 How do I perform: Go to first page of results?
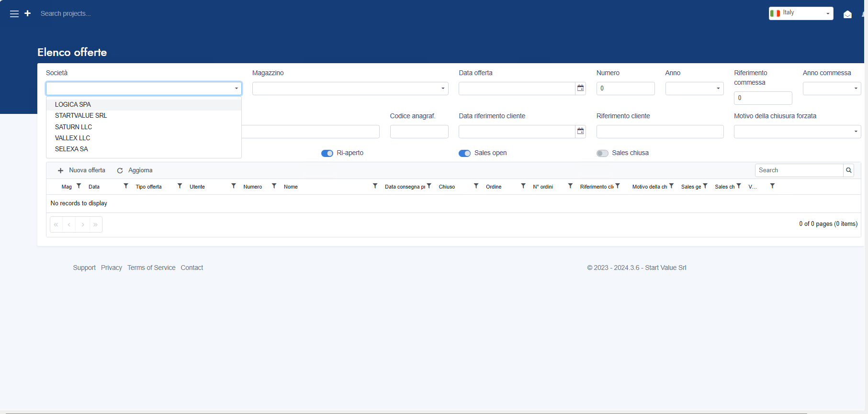click(56, 224)
